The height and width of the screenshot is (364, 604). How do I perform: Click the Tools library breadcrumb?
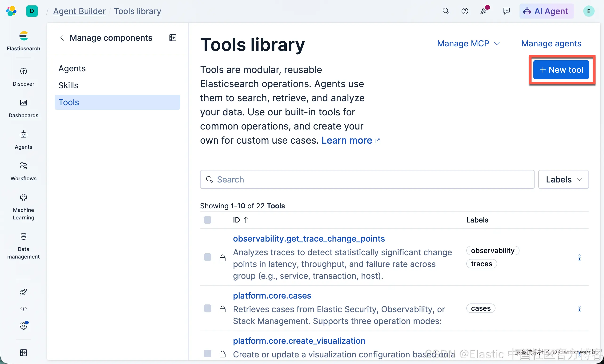click(x=137, y=11)
